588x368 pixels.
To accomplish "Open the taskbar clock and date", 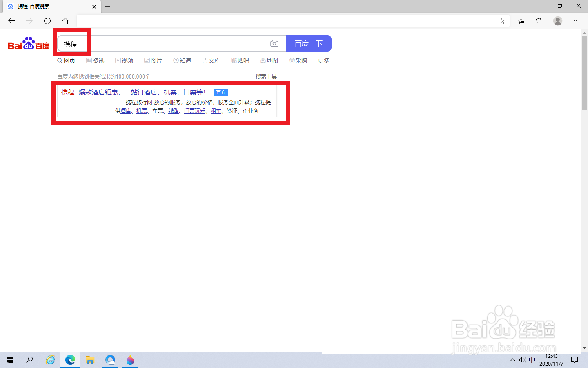I will [x=551, y=360].
